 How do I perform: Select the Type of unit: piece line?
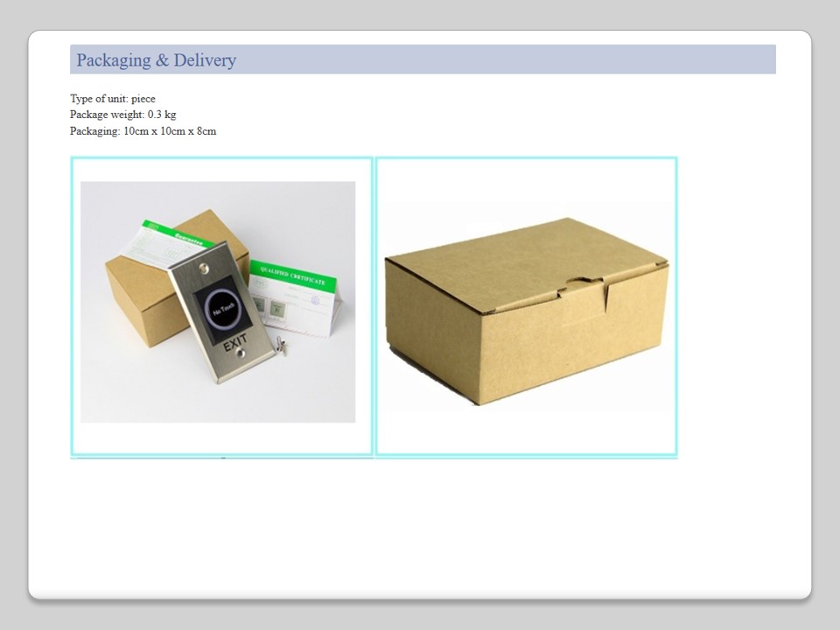click(113, 99)
